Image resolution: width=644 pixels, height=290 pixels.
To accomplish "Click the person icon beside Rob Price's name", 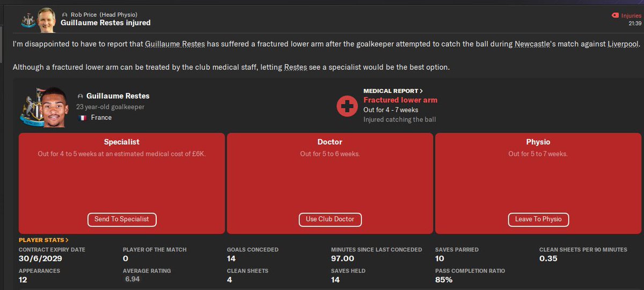I will [65, 14].
